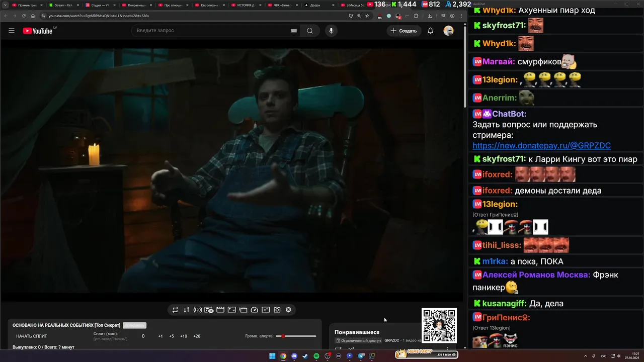Reload the page in the browser
The width and height of the screenshot is (644, 362).
[x=24, y=16]
